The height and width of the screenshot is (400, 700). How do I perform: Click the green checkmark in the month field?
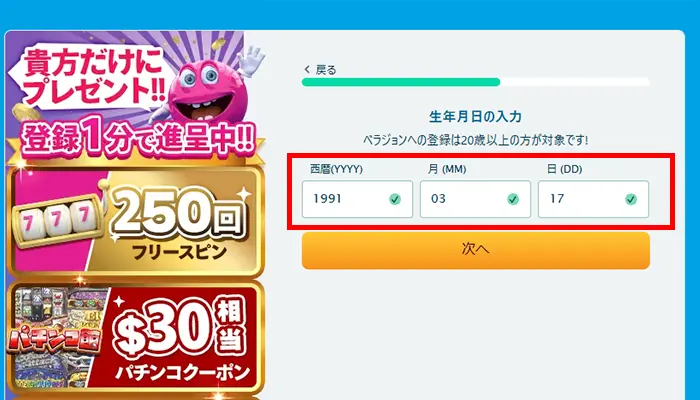[x=513, y=199]
